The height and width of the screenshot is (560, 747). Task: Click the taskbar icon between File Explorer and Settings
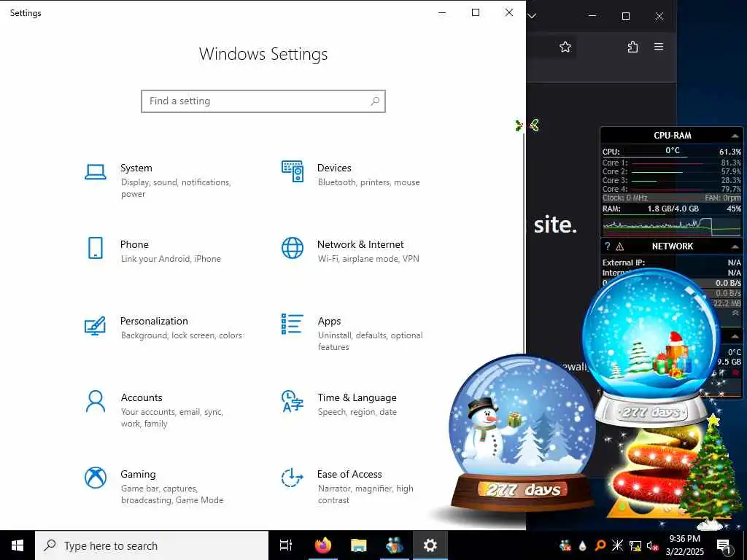click(395, 545)
